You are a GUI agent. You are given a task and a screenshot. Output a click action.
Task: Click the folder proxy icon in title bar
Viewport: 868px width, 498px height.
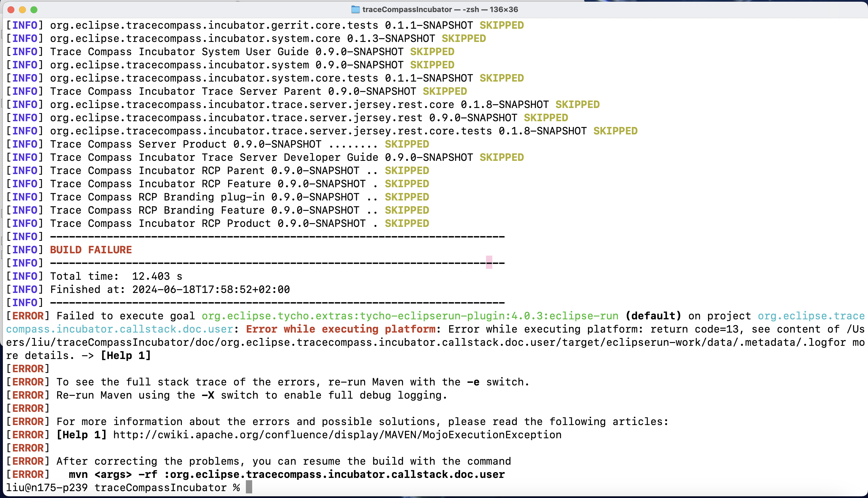tap(356, 9)
